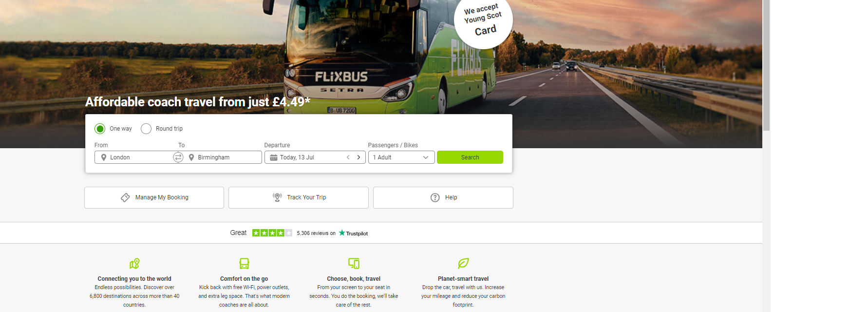Screen dimensions: 868x312
Task: Go to the previous departure date
Action: point(348,157)
